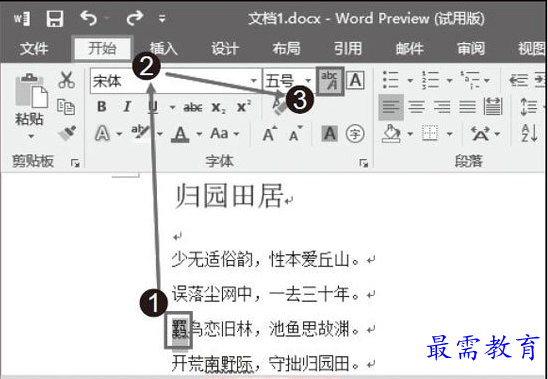The image size is (548, 379).
Task: Redo the last action
Action: (135, 18)
